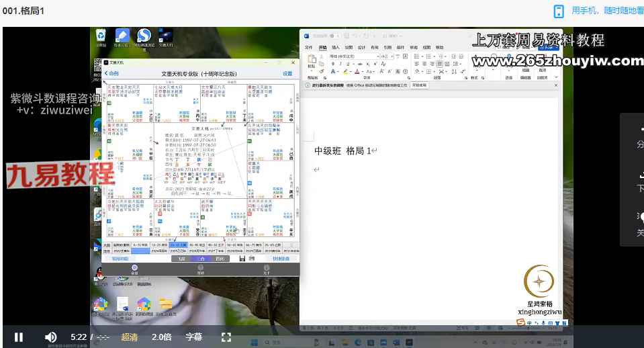This screenshot has height=348, width=644.
Task: Open the 文墨天机 desktop shortcut
Action: tap(165, 36)
